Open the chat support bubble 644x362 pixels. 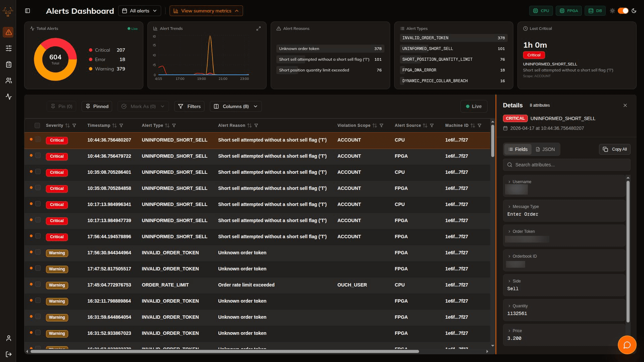627,345
